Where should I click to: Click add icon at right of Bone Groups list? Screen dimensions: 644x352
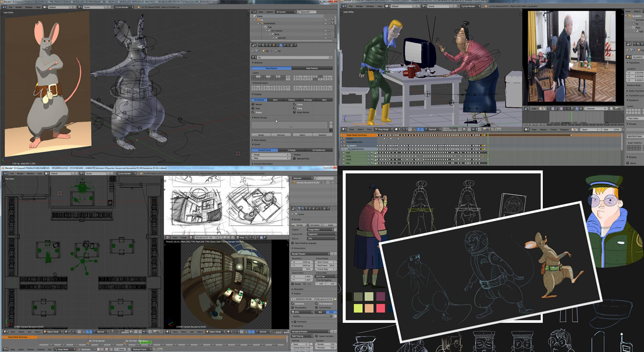coord(331,123)
